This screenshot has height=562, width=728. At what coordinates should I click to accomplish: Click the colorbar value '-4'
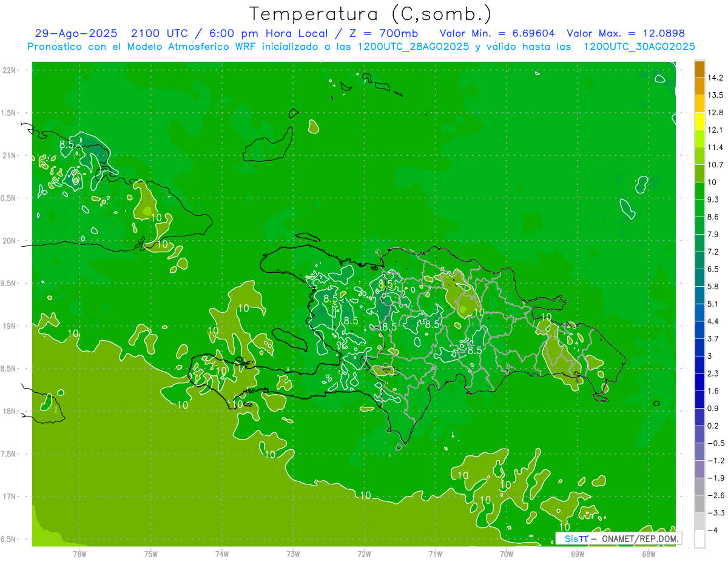point(713,530)
